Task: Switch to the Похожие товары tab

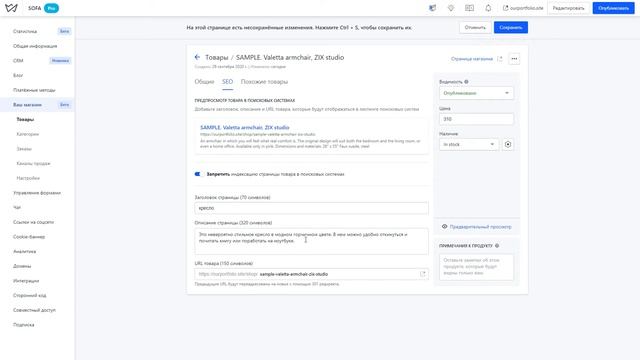Action: (x=264, y=82)
